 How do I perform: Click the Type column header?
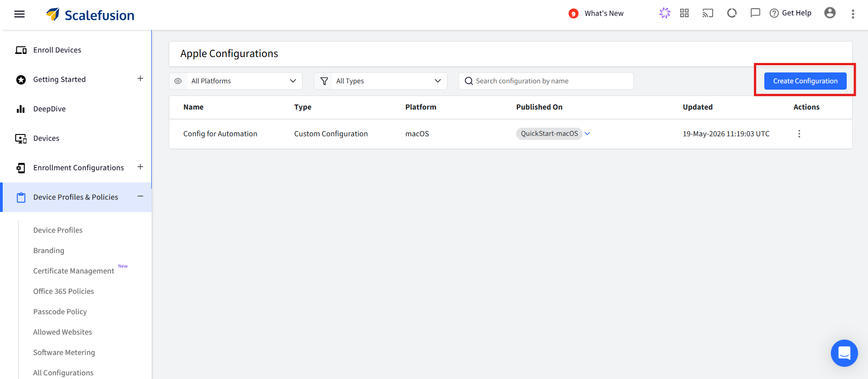click(x=302, y=107)
